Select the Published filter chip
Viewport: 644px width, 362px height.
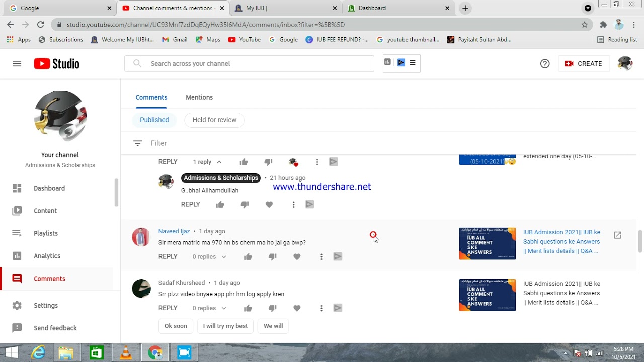tap(154, 120)
